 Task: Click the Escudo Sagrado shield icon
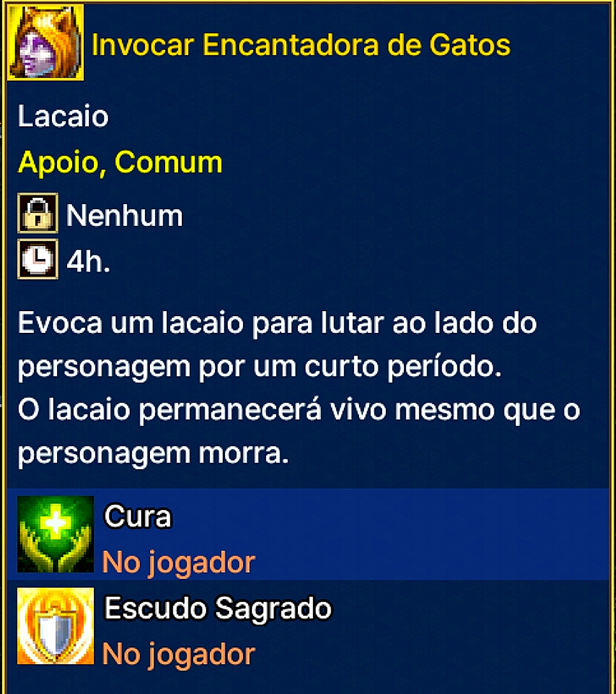click(x=56, y=626)
